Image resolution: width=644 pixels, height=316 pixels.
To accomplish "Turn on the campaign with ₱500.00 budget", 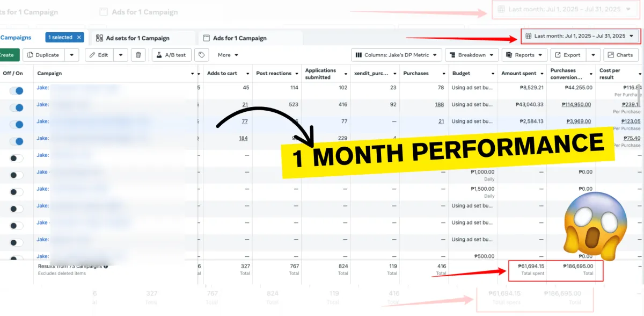I will coord(17,259).
